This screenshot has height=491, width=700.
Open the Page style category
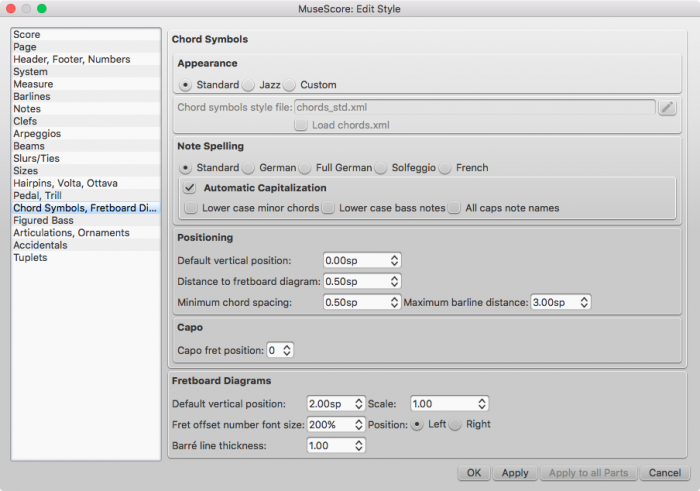point(86,47)
